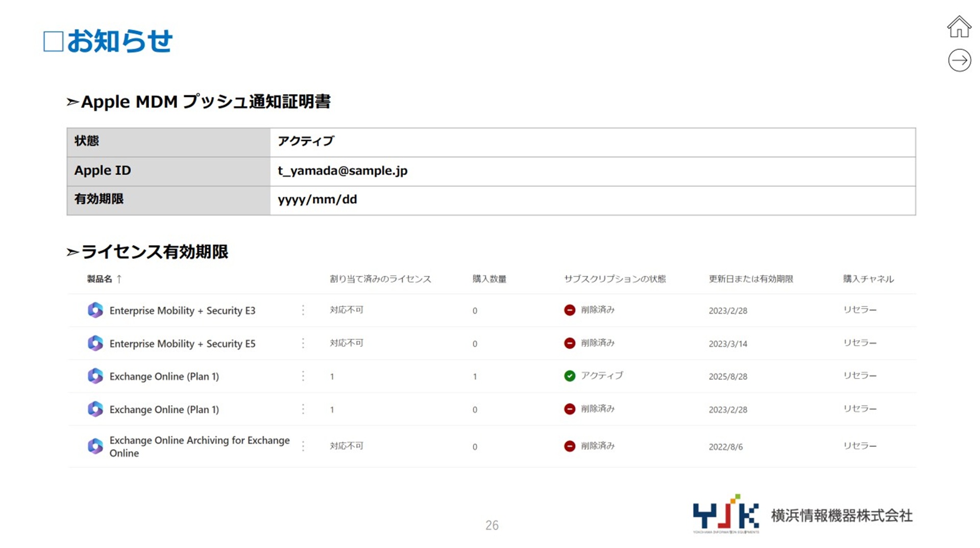980x548 pixels.
Task: Click deleted status icon of Exchange Online 2023/2/28
Action: pos(570,409)
